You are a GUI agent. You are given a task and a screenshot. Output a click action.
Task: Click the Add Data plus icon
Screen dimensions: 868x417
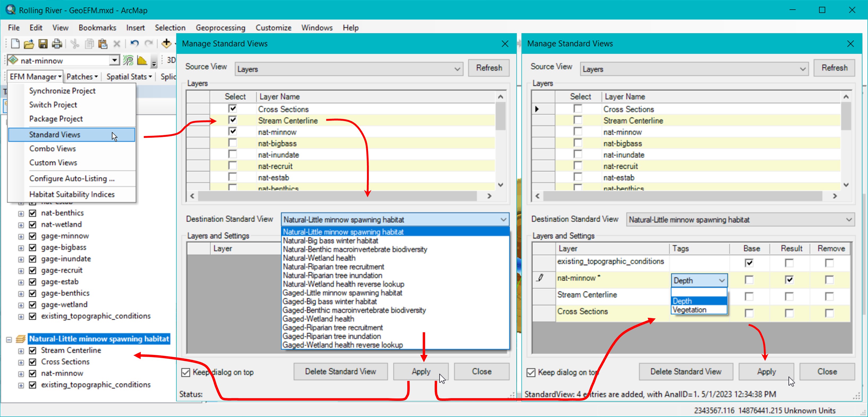pyautogui.click(x=166, y=44)
